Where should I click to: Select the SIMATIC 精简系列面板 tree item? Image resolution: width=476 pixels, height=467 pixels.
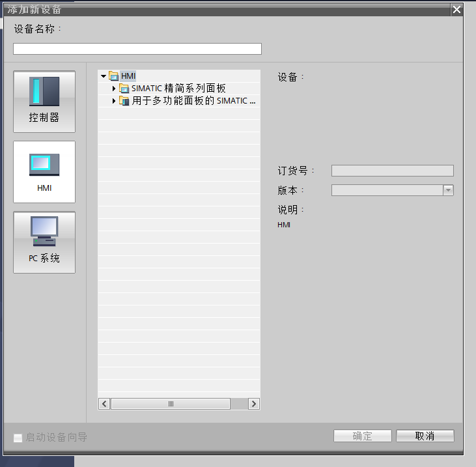178,89
